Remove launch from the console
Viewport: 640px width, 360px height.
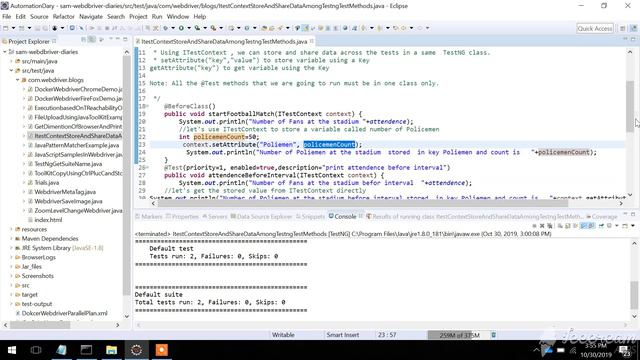pyautogui.click(x=542, y=226)
